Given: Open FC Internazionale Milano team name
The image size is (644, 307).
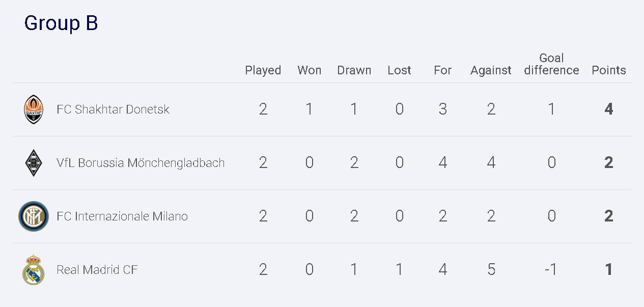Looking at the screenshot, I should 122,216.
